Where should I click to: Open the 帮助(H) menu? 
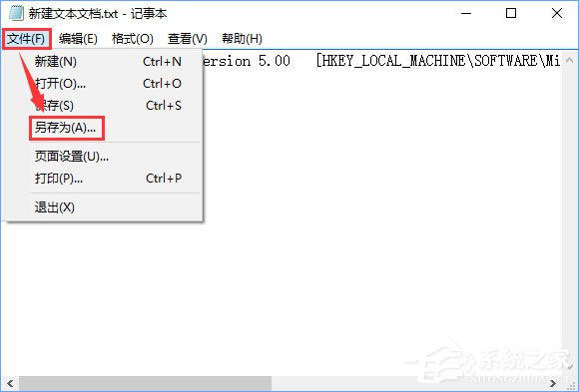pos(242,39)
